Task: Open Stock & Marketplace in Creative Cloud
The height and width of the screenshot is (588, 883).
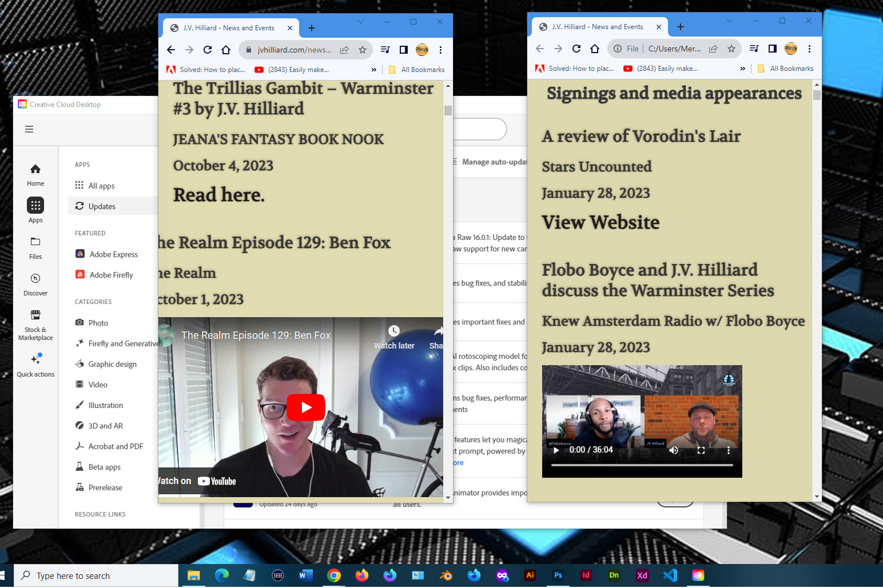Action: click(x=35, y=325)
